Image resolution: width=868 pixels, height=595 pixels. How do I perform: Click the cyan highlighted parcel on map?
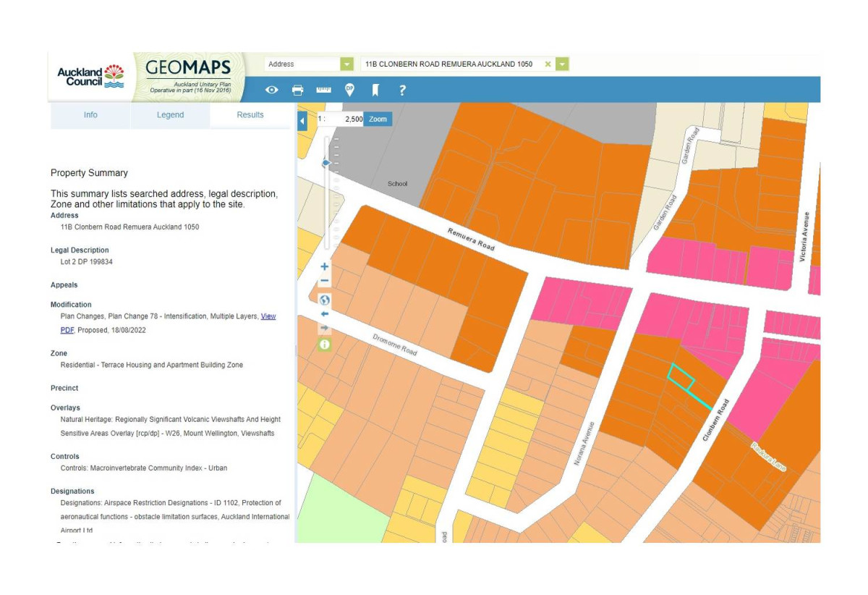click(x=680, y=377)
